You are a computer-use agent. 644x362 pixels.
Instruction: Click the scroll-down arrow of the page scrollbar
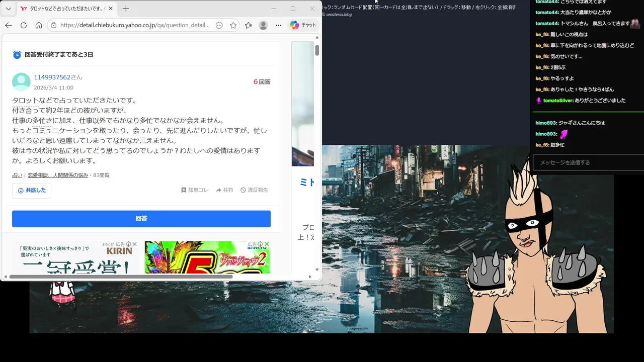[317, 270]
